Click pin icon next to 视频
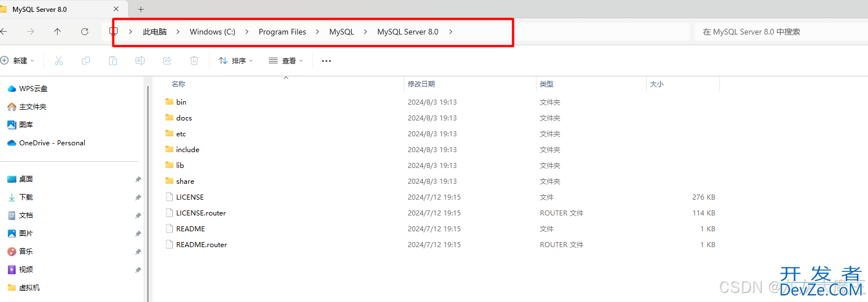Image resolution: width=868 pixels, height=302 pixels. click(138, 270)
